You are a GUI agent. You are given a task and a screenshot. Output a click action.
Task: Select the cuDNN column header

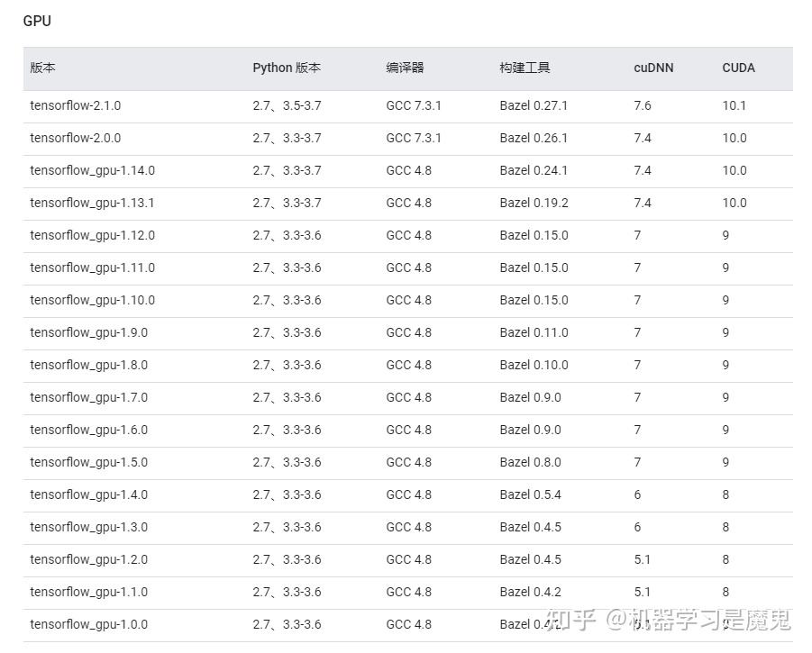tap(652, 68)
